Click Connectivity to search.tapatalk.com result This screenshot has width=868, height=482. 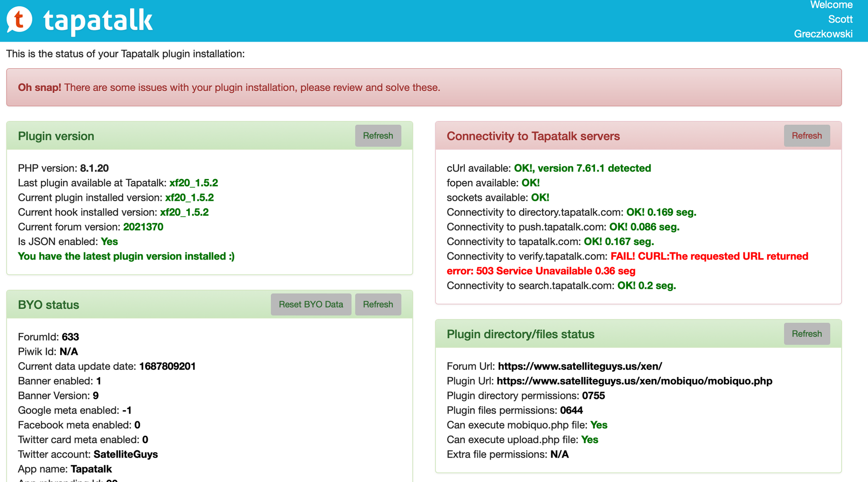coord(561,286)
